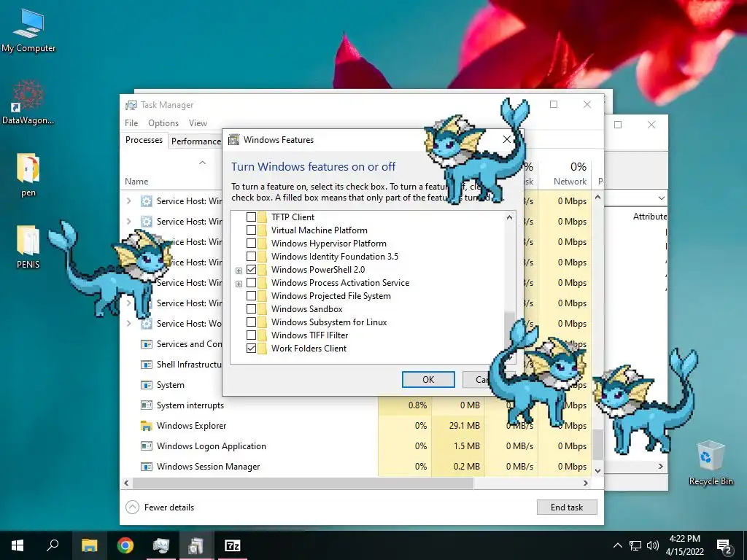747x560 pixels.
Task: Click End task button
Action: coord(567,507)
